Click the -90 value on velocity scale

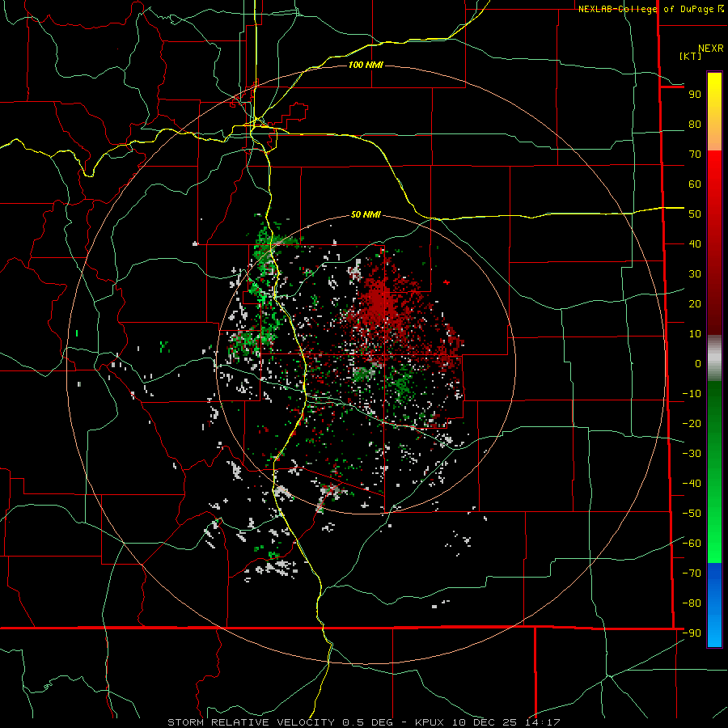(692, 633)
